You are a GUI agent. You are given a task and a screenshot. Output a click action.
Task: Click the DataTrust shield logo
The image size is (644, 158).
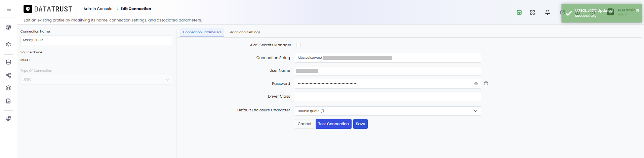click(28, 9)
